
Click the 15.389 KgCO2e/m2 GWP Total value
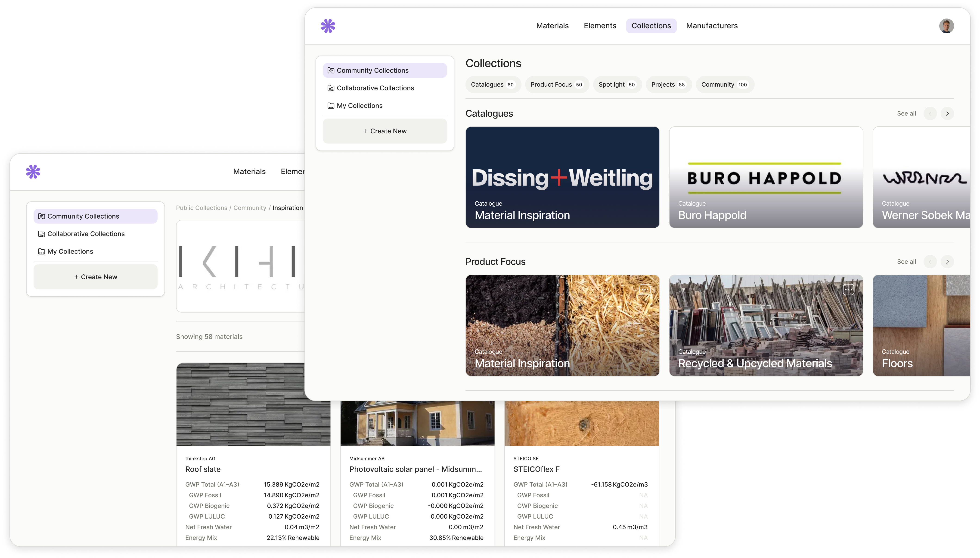coord(291,485)
